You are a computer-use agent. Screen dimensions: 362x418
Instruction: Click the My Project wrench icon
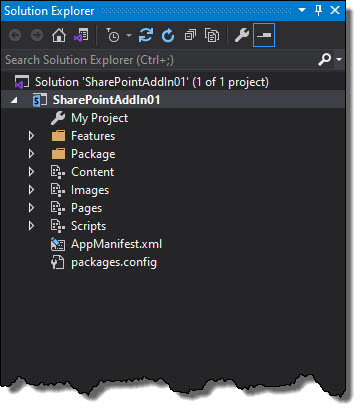[58, 118]
